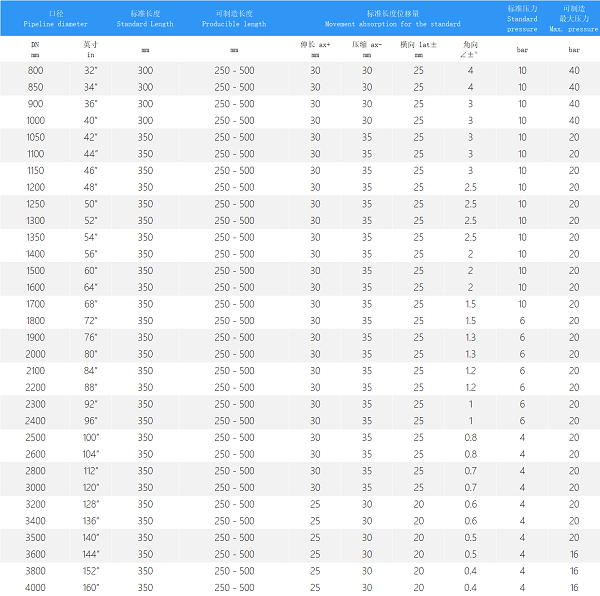Viewport: 600px width, 596px height.
Task: Click DN cell 1700
Action: pyautogui.click(x=35, y=304)
